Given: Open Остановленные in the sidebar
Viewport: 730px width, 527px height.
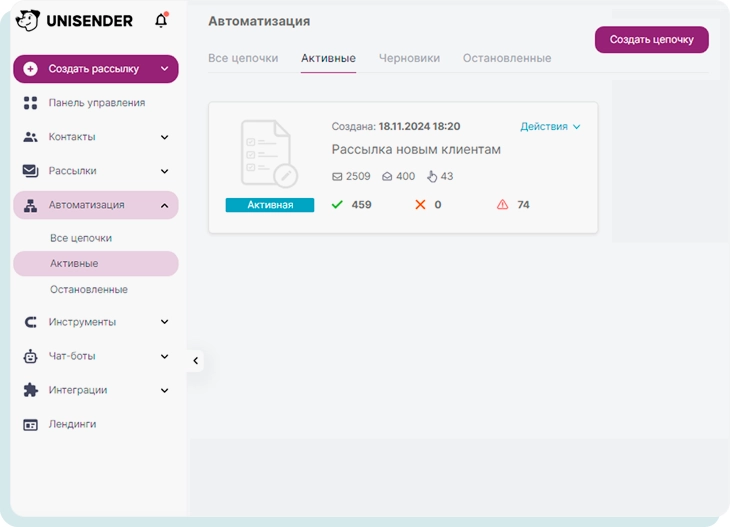Looking at the screenshot, I should (x=89, y=290).
